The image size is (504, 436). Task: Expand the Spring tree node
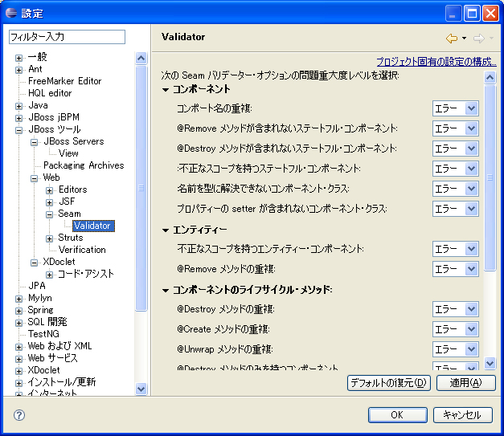(x=18, y=311)
